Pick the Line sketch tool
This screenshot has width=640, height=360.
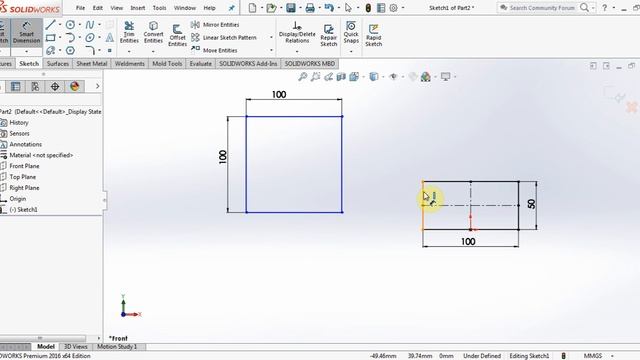tap(50, 25)
